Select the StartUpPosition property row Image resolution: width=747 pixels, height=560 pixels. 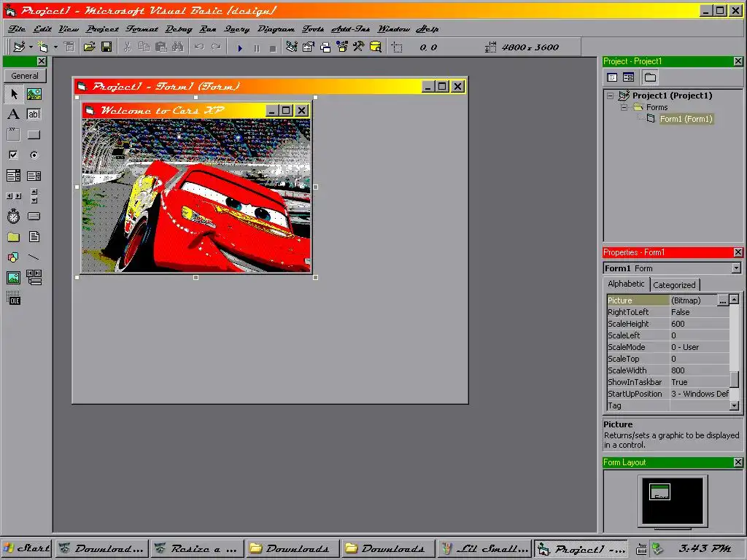click(x=668, y=394)
